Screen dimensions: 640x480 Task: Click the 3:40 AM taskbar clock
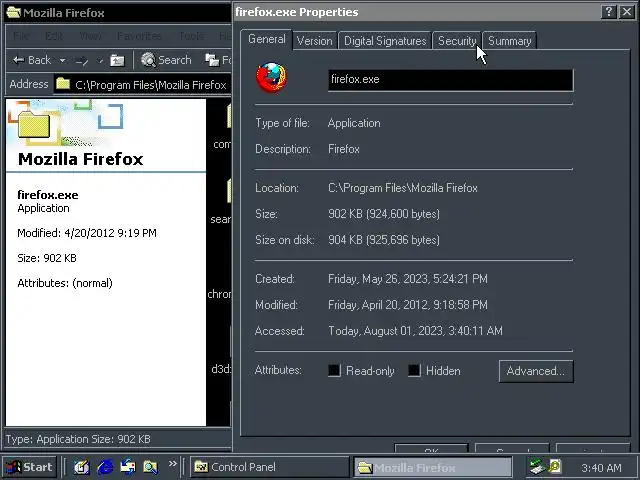tap(601, 468)
